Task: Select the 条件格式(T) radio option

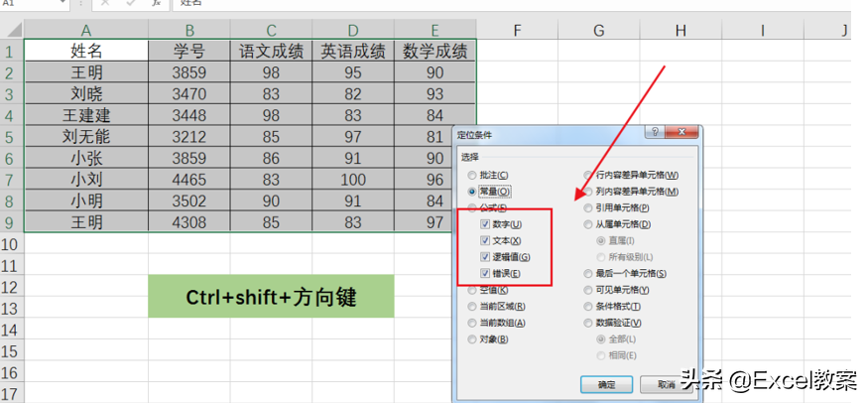Action: (612, 306)
